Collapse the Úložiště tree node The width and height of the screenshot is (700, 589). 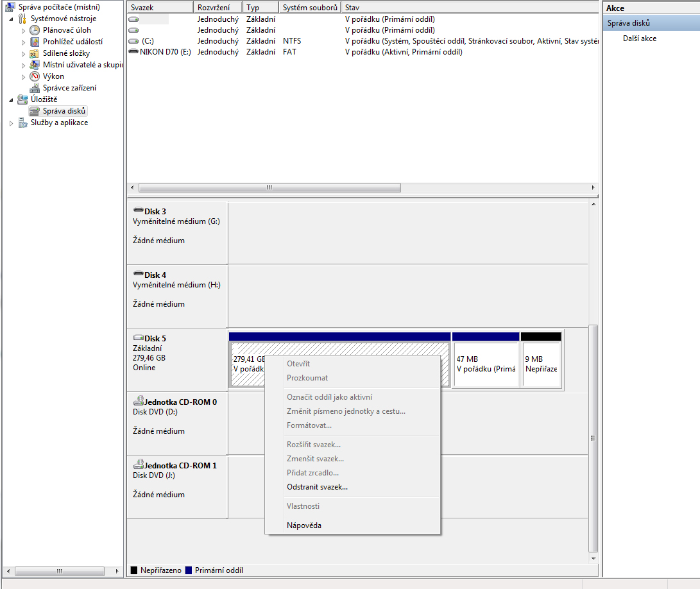coord(11,100)
